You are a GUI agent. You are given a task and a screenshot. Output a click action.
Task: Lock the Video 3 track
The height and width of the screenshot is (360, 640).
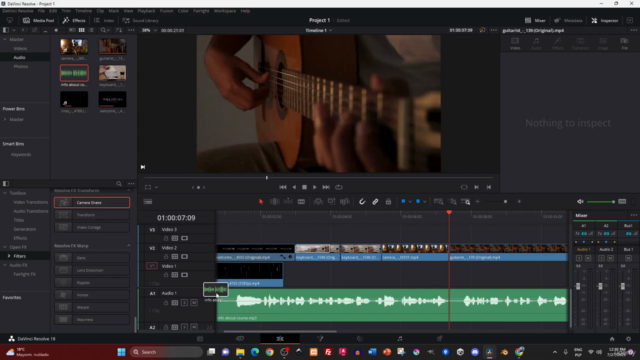coord(166,238)
